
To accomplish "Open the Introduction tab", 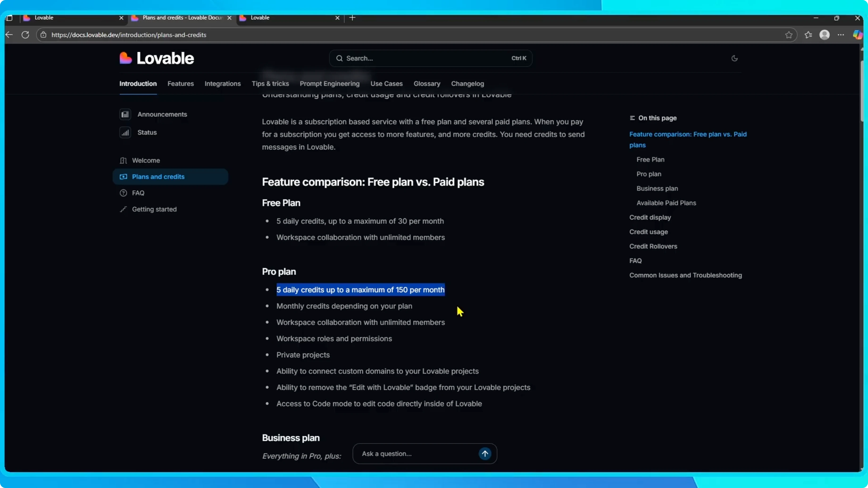I will pyautogui.click(x=138, y=83).
